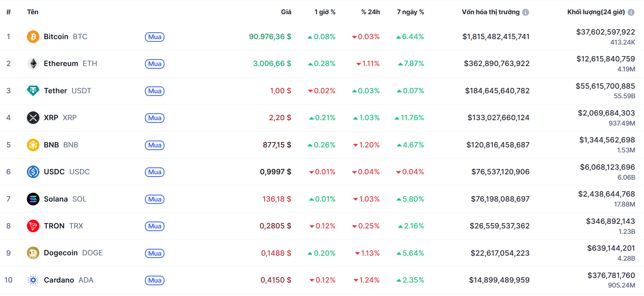
Task: Click the Solana logo icon
Action: point(33,199)
